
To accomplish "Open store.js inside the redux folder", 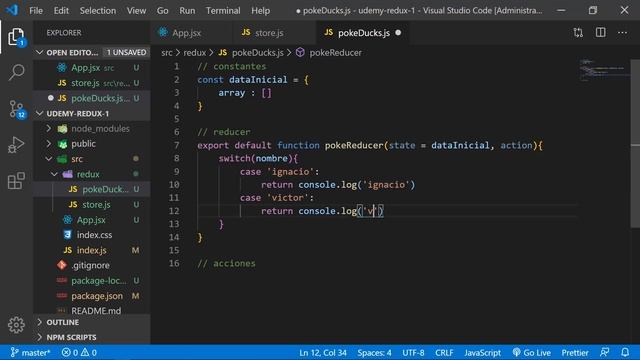I will click(92, 204).
